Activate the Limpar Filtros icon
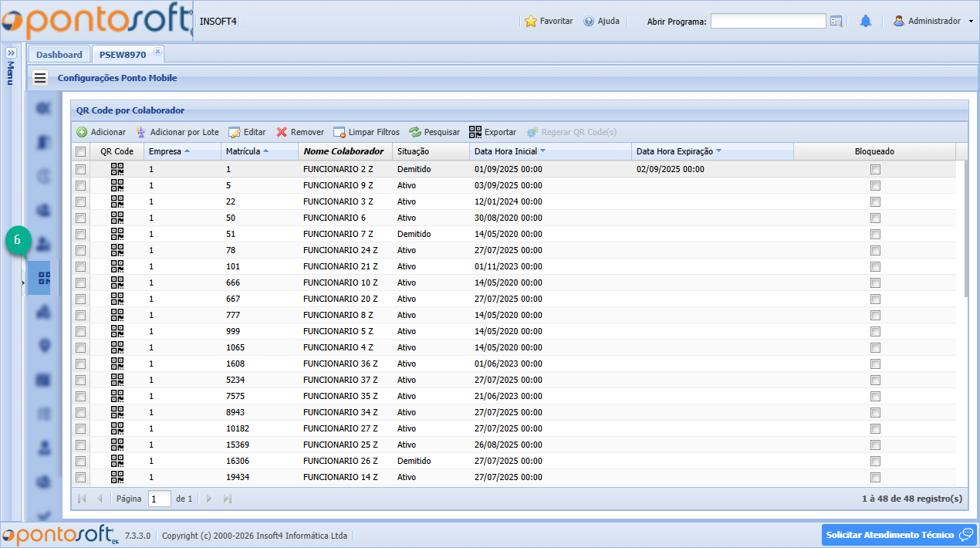 point(338,132)
